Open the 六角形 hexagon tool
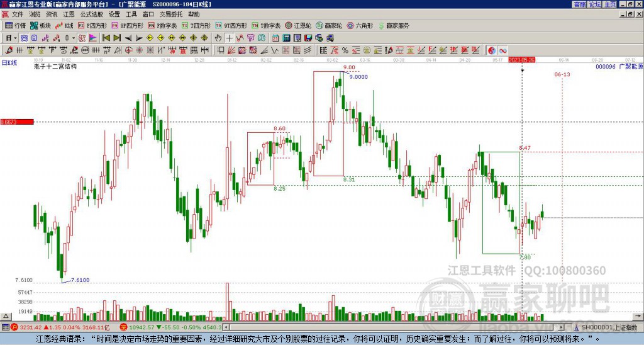Screen dimensions: 644x345 pyautogui.click(x=360, y=25)
